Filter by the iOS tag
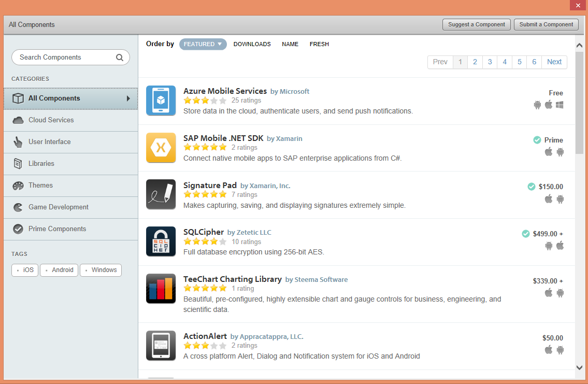 coord(25,270)
